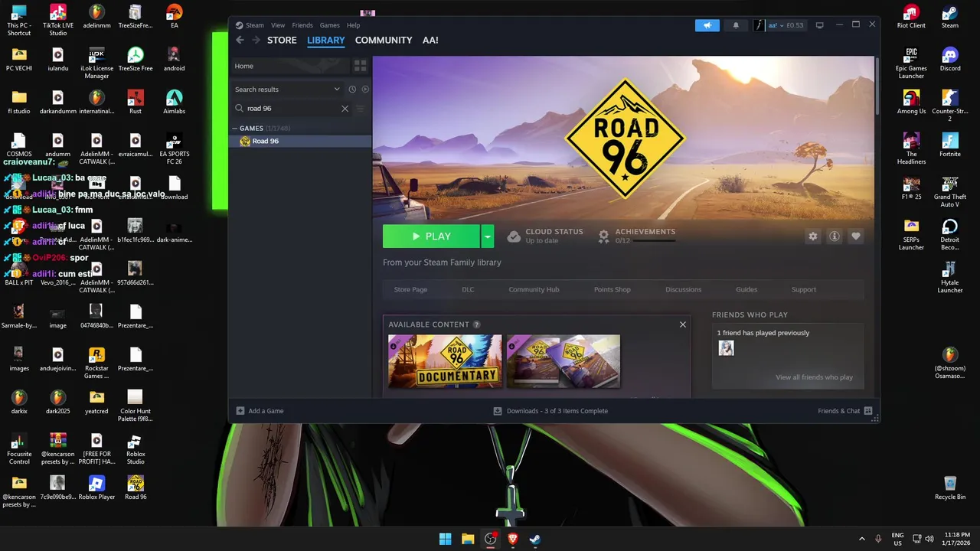Switch to the STORE tab

pyautogui.click(x=282, y=40)
